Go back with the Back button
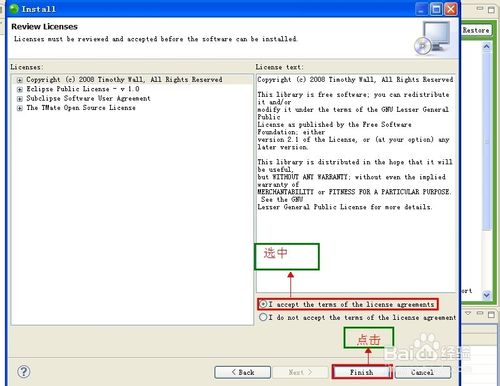500x386 pixels. coord(243,372)
